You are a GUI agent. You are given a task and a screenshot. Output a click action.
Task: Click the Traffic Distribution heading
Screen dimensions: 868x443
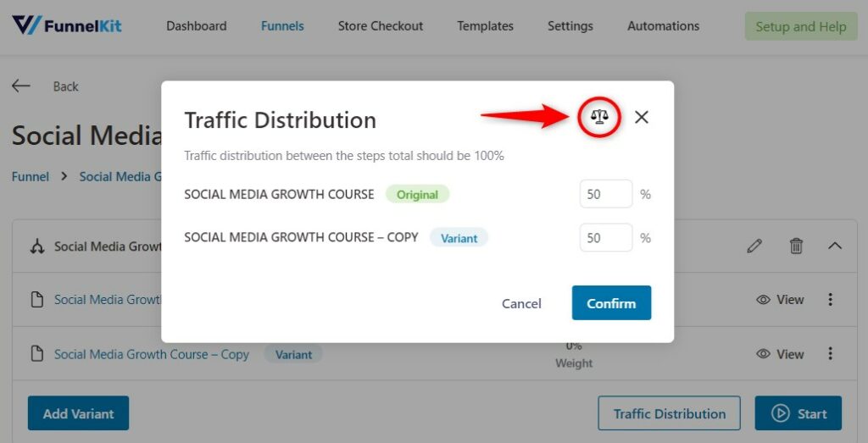[x=280, y=120]
